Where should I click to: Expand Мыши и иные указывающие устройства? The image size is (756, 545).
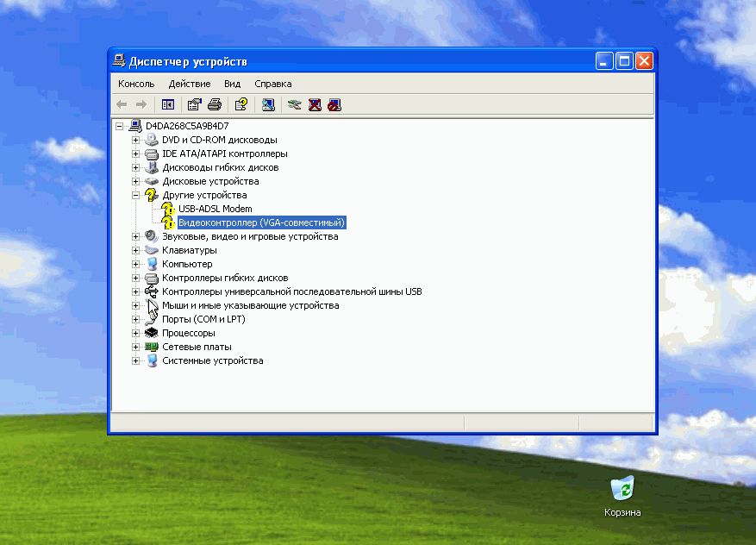[x=135, y=306]
